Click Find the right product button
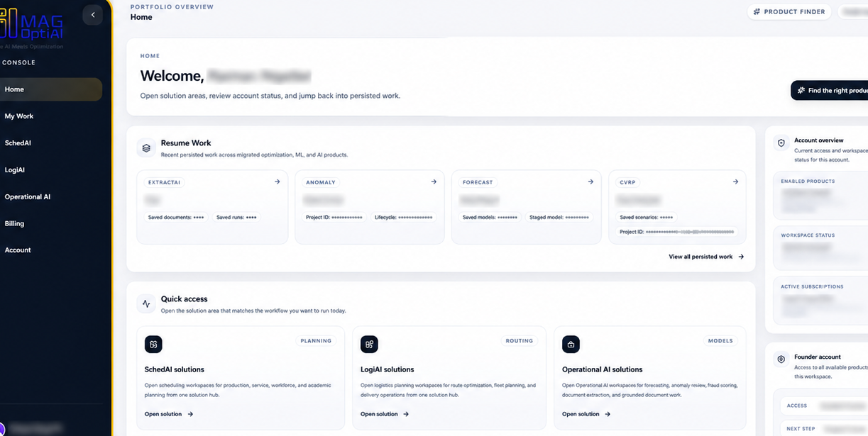Viewport: 868px width, 436px height. (830, 90)
